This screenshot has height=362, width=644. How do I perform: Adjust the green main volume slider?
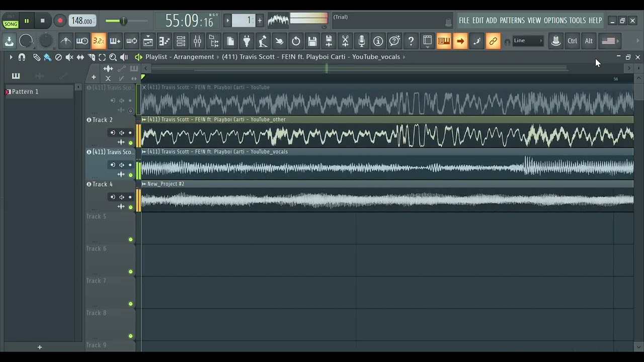point(123,21)
